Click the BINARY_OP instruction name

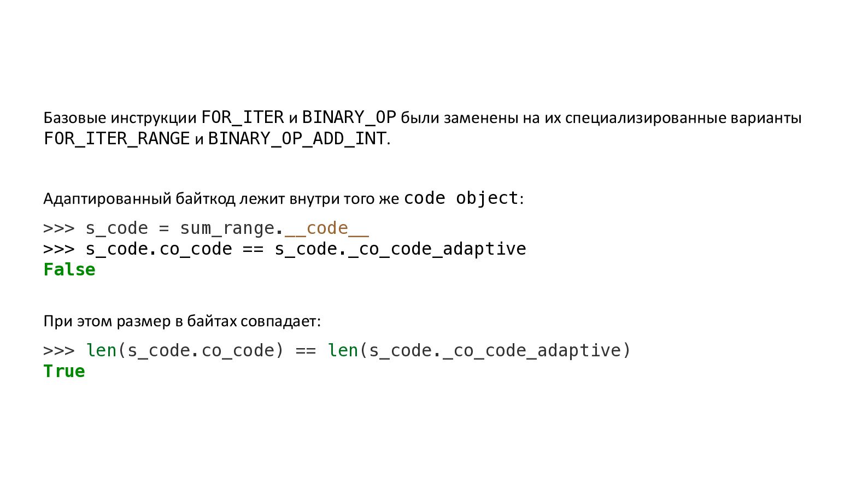[x=349, y=117]
